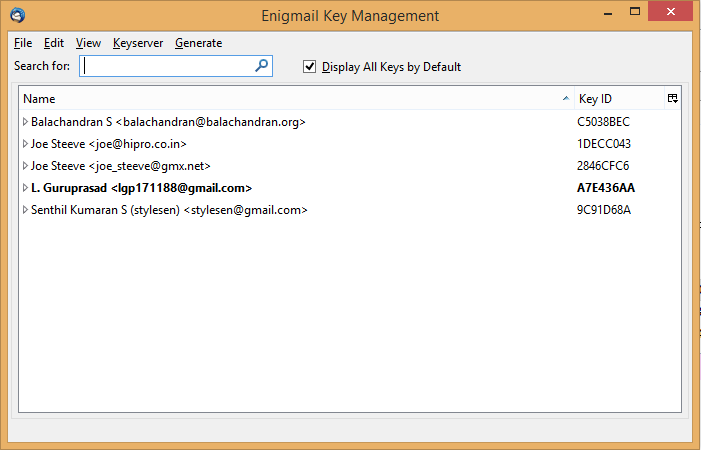Click key ID C5038BEC
This screenshot has width=701, height=450.
(x=603, y=122)
